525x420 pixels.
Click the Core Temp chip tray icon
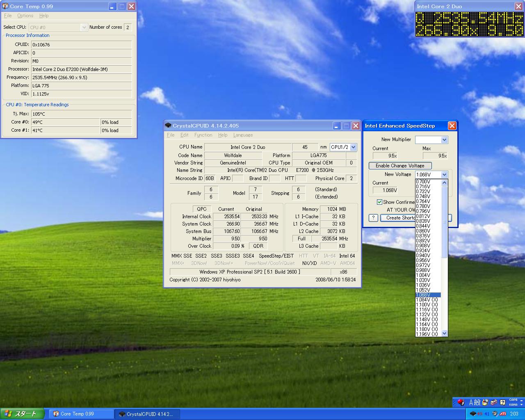coord(473,413)
